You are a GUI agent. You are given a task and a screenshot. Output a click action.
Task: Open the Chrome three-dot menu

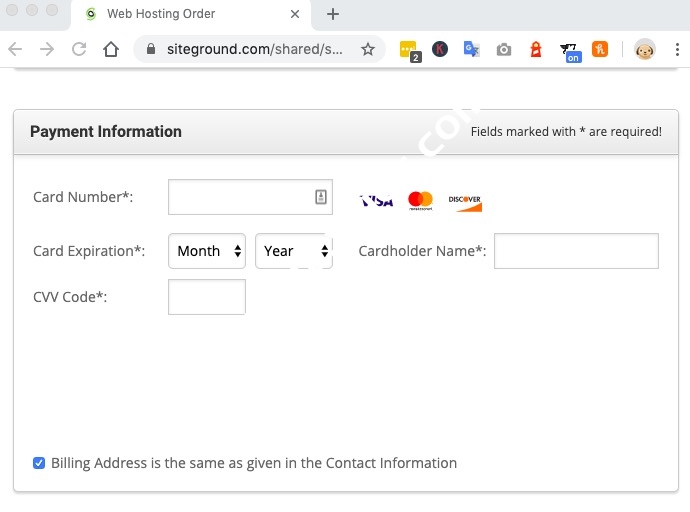click(676, 49)
